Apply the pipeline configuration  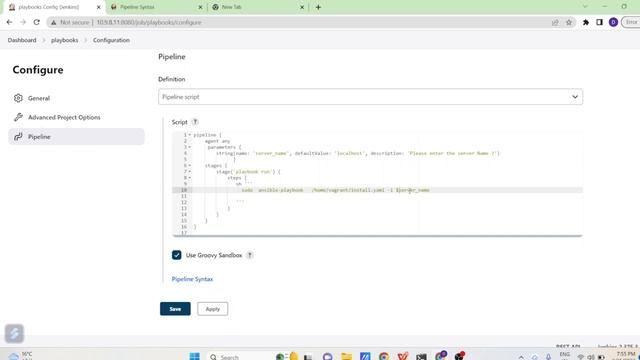tap(213, 309)
